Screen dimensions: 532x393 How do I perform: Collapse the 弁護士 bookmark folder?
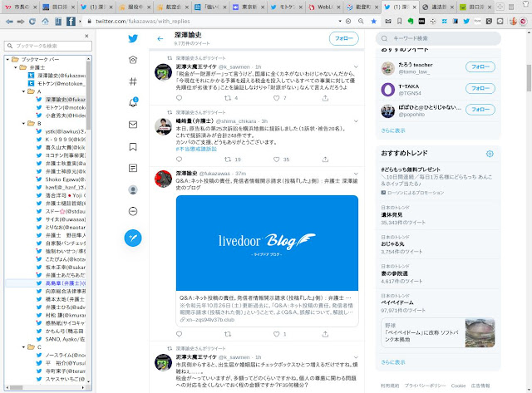click(x=16, y=67)
